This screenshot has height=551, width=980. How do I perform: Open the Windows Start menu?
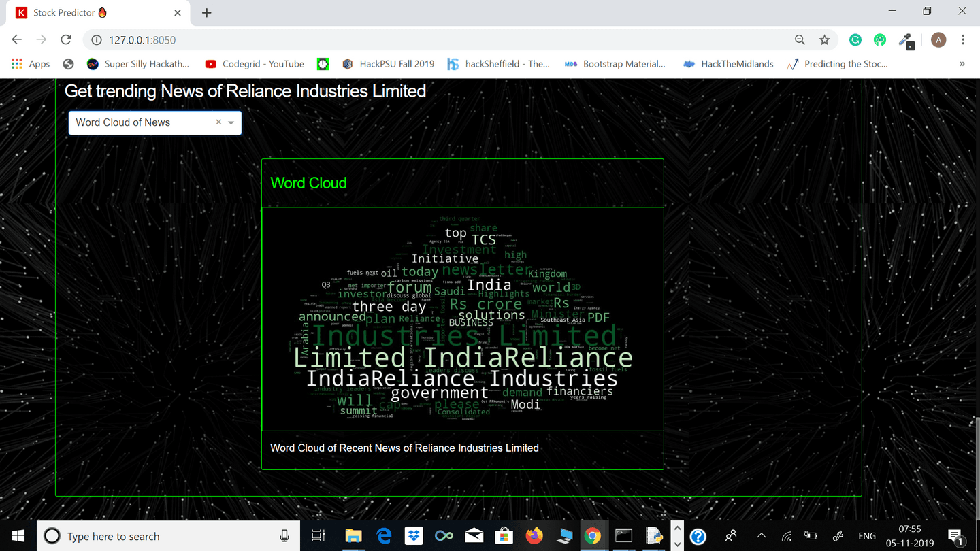coord(18,536)
